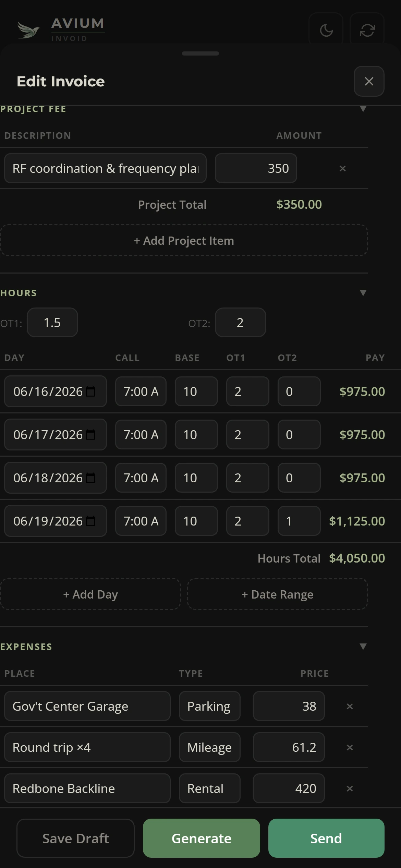Open the Mileage expense type dropdown

pyautogui.click(x=209, y=747)
